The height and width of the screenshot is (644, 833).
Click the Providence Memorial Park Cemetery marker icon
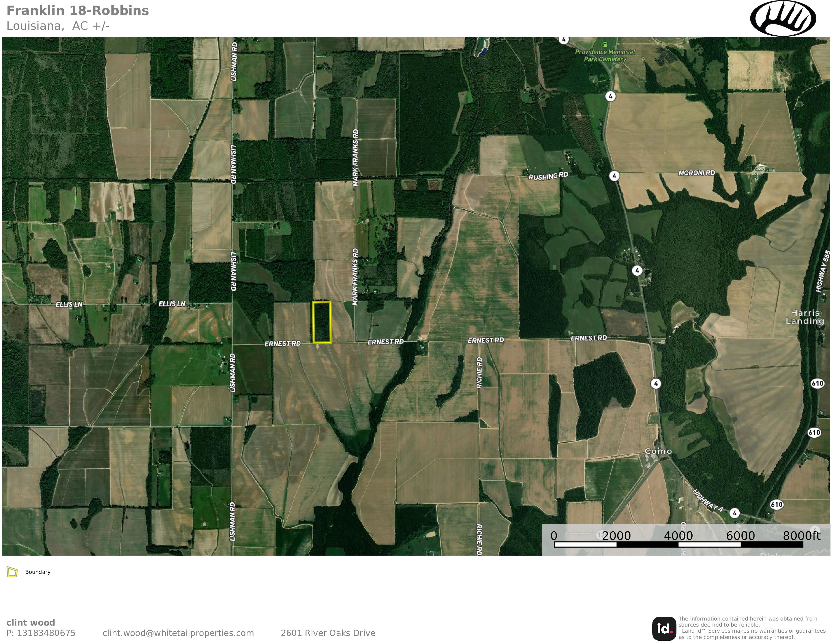[605, 45]
